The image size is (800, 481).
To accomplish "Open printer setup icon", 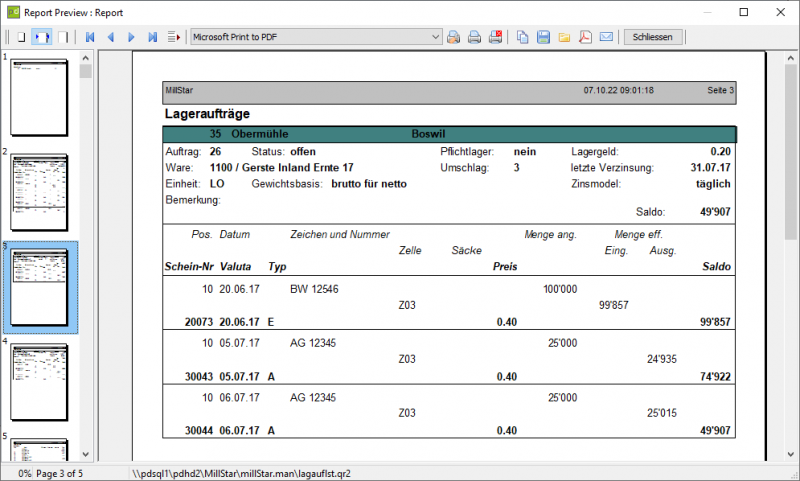I will (x=453, y=37).
